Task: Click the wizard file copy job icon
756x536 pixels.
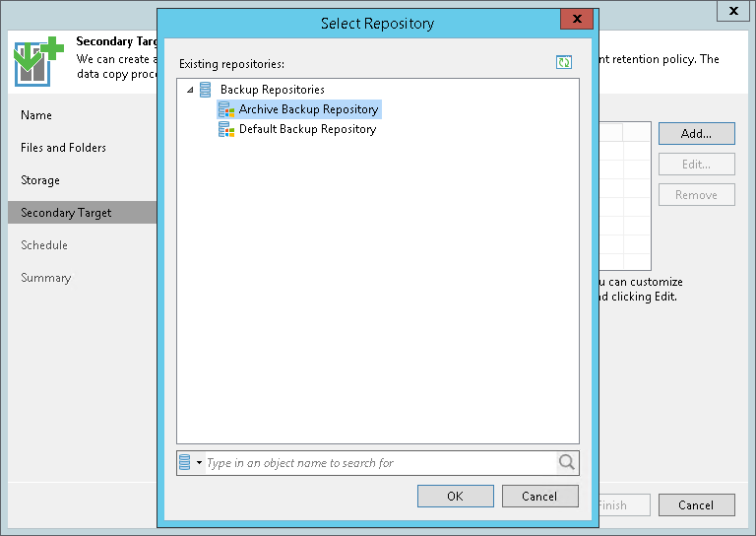Action: [38, 62]
